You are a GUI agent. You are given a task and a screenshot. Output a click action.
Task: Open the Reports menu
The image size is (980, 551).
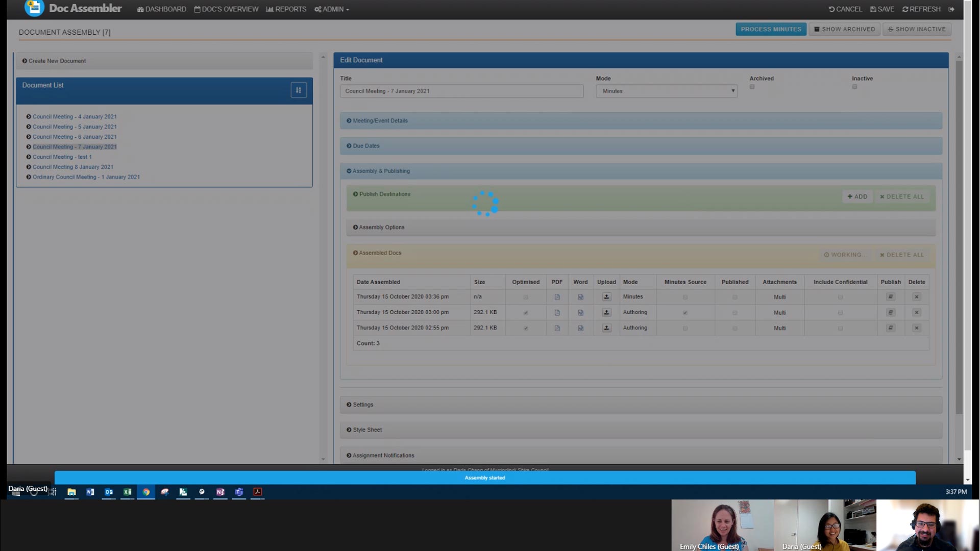click(286, 9)
